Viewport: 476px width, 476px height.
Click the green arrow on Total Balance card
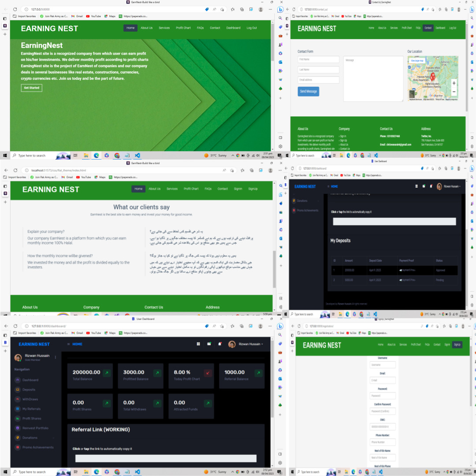(x=107, y=373)
